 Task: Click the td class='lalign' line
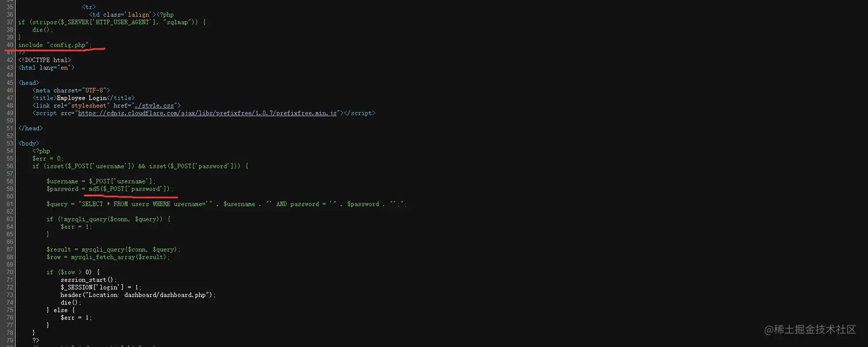point(131,15)
